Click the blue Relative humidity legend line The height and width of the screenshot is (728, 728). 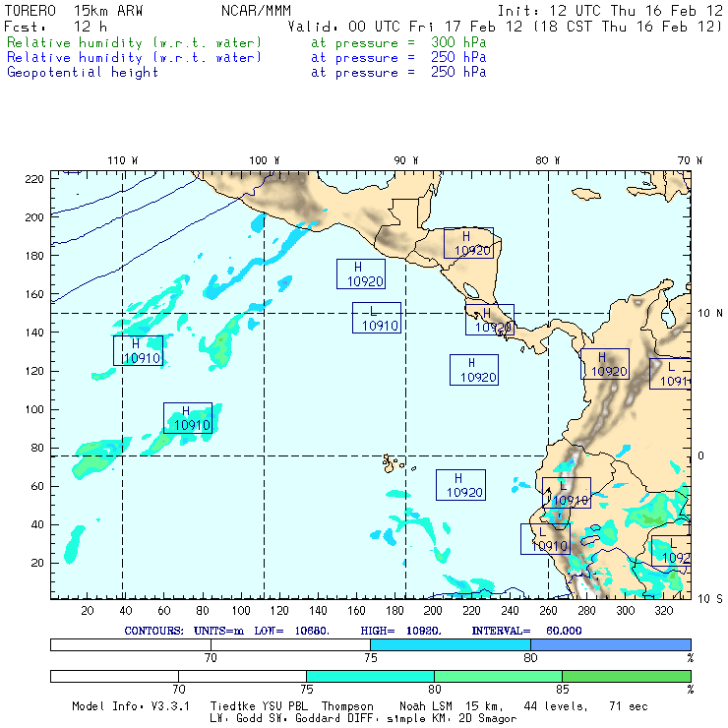(x=135, y=58)
